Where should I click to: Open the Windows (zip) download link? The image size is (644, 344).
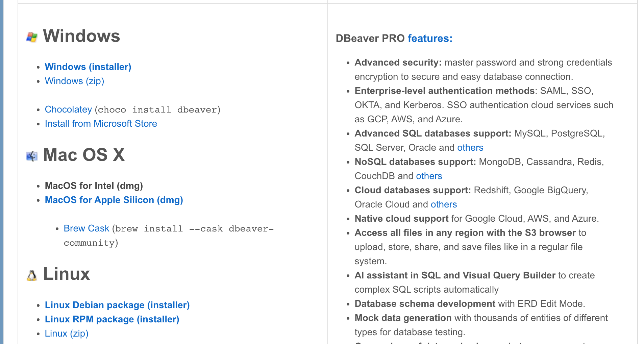74,81
